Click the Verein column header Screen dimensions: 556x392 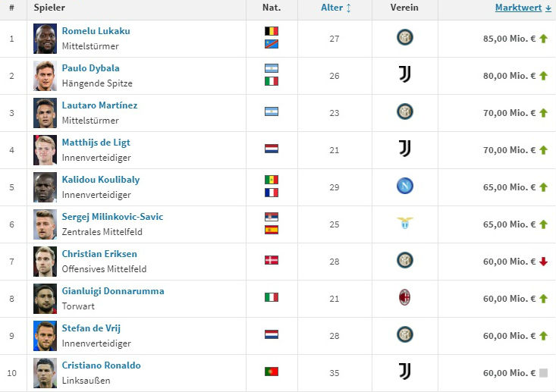404,8
